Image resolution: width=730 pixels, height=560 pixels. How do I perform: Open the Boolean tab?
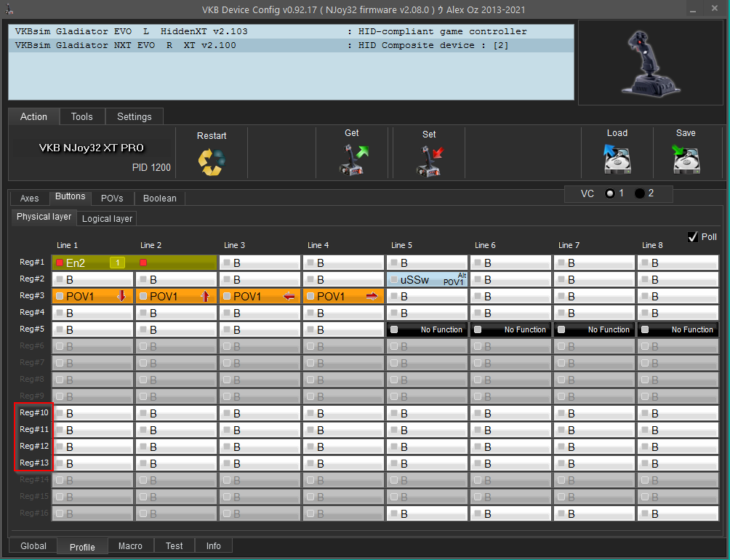tap(159, 199)
